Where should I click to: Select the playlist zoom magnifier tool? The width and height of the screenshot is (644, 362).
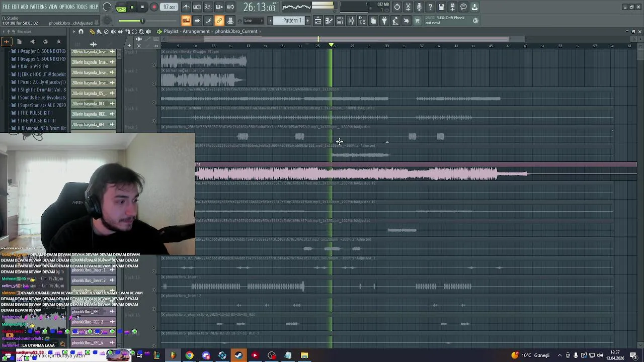pos(141,32)
